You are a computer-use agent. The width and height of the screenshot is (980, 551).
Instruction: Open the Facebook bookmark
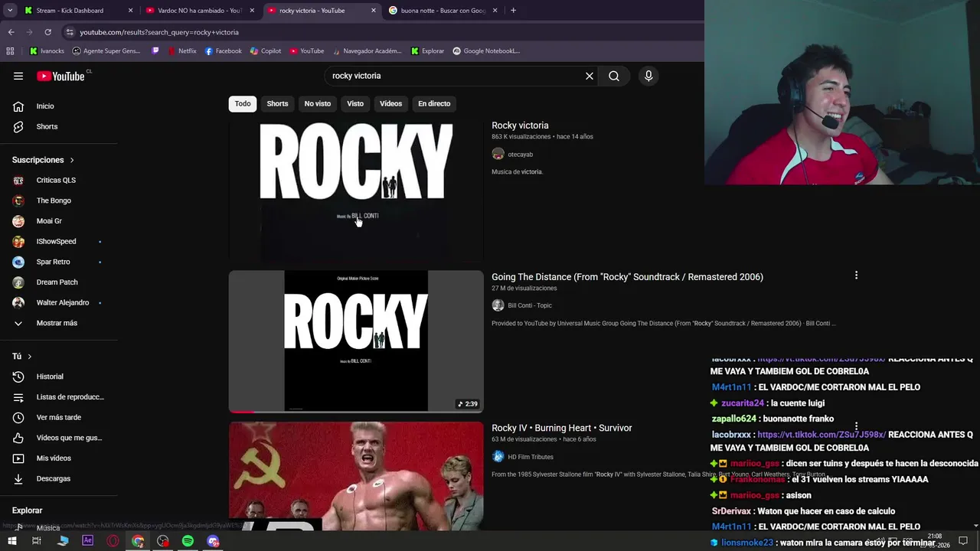coord(223,51)
